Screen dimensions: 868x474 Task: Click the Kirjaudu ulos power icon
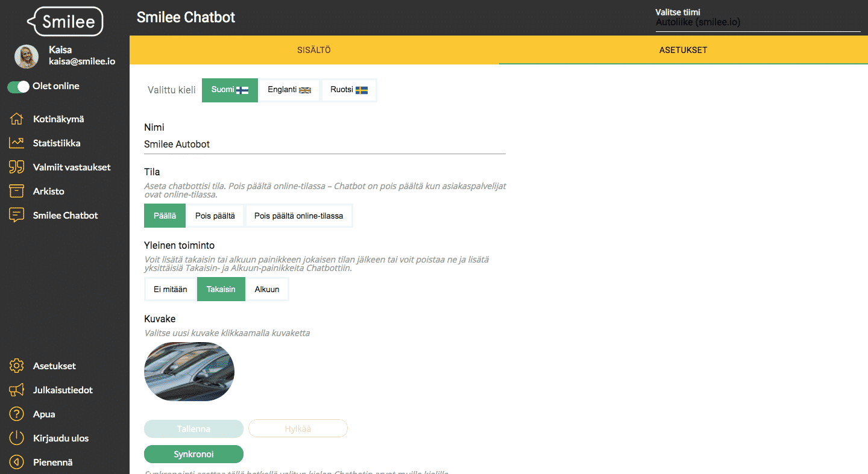pyautogui.click(x=16, y=438)
